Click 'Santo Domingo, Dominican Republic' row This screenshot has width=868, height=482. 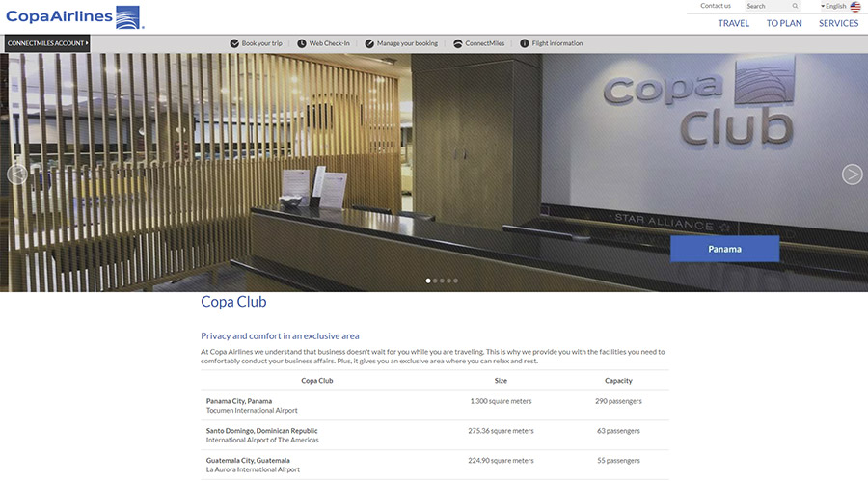click(x=435, y=435)
